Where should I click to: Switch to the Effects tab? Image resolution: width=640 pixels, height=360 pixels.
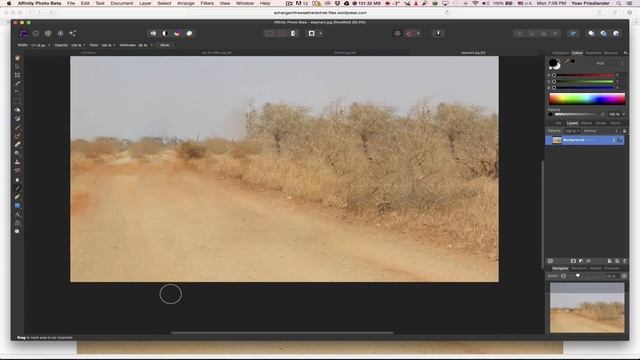pos(587,123)
